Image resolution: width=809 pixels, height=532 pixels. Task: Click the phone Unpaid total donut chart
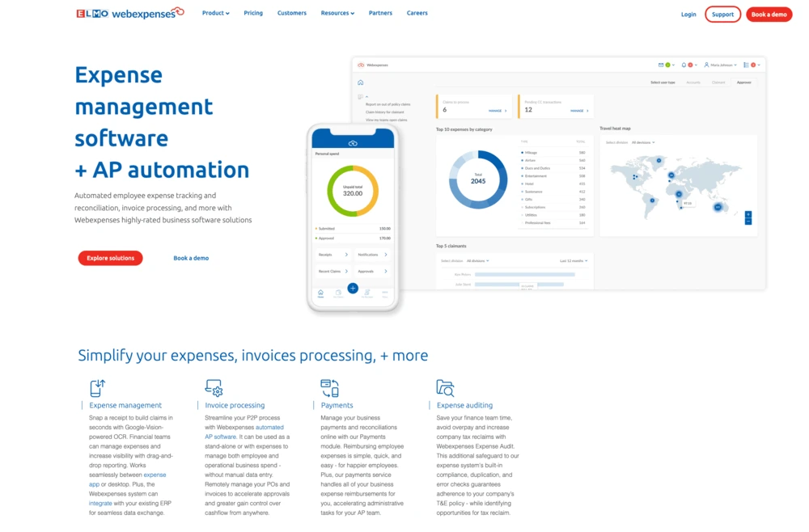[353, 192]
